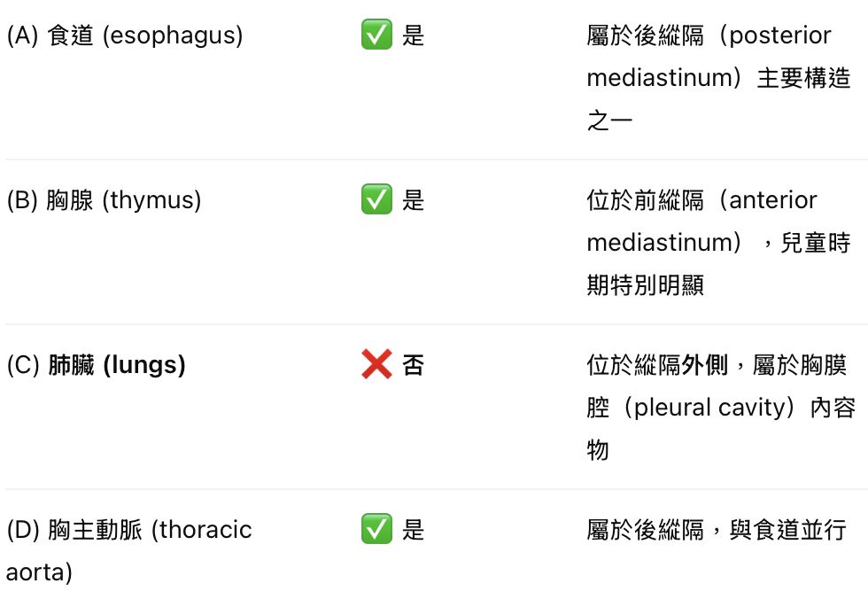Click the bold 否 in the lungs row
The image size is (868, 599).
click(414, 365)
